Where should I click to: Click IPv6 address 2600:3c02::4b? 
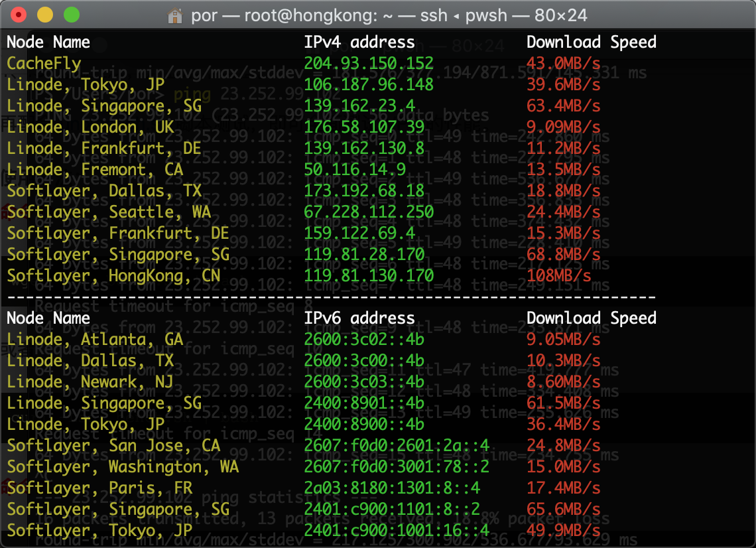(364, 339)
